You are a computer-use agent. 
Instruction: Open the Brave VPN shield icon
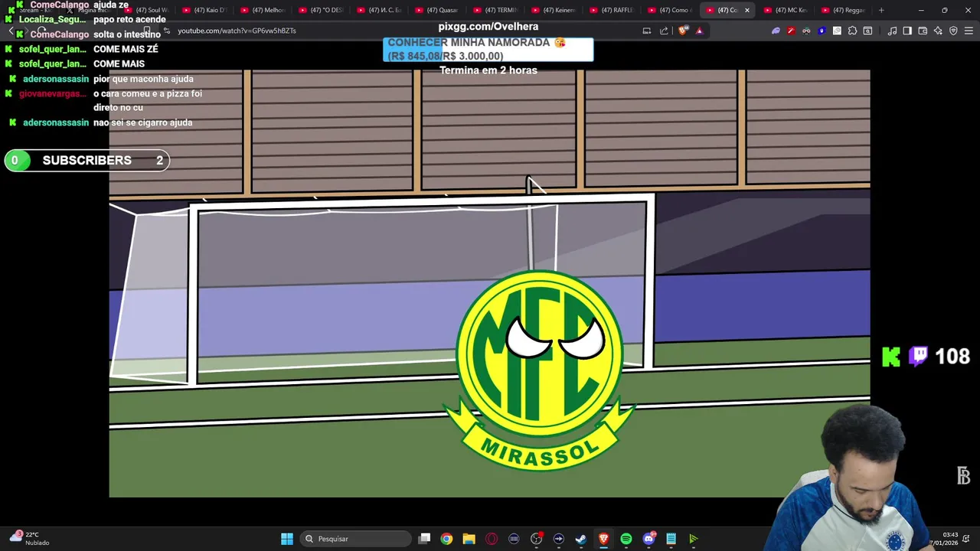(x=953, y=31)
